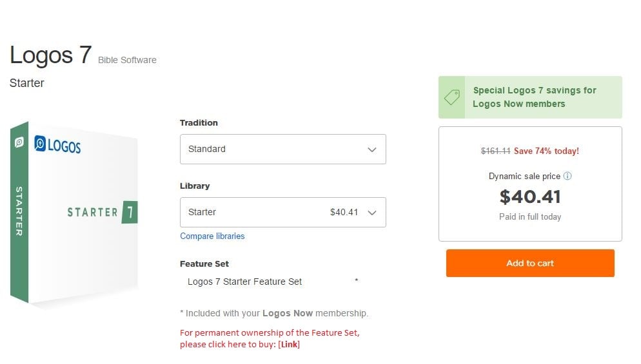Select the Logos 7 Starter Feature Set entry

click(244, 282)
